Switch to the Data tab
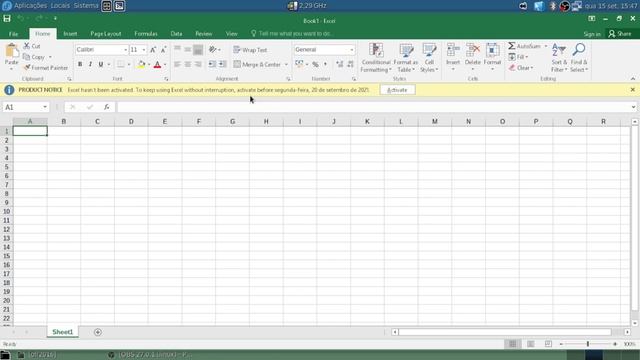The image size is (640, 360). [x=176, y=34]
